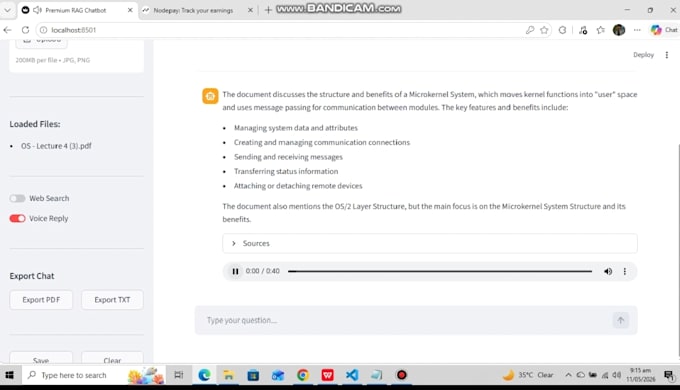The image size is (680, 390).
Task: Open the browser profile avatar
Action: click(x=619, y=30)
